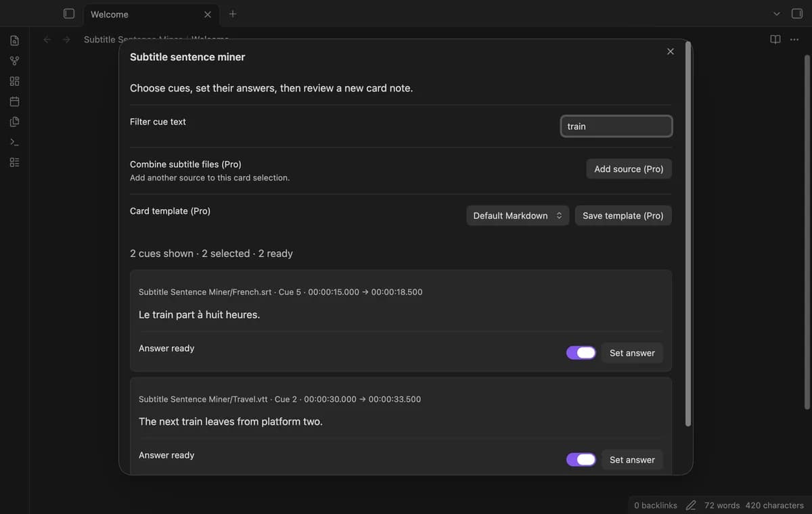The width and height of the screenshot is (812, 514).
Task: Click the Filter cue text field
Action: 616,126
